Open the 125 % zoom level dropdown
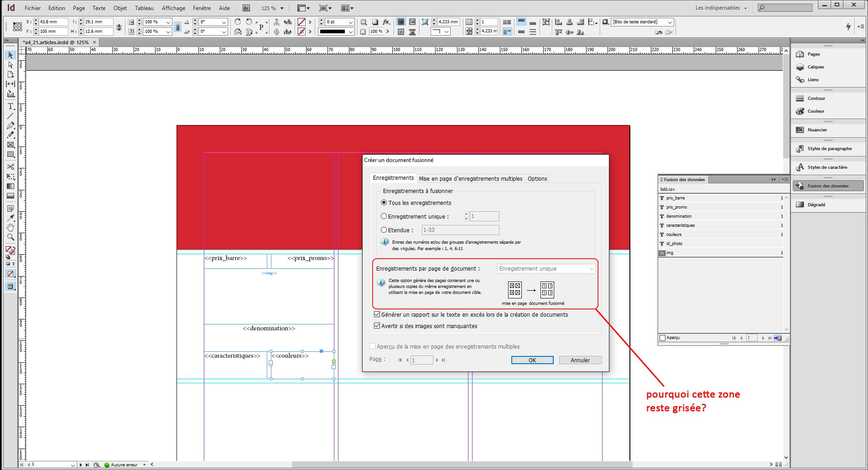The image size is (868, 470). (x=282, y=8)
